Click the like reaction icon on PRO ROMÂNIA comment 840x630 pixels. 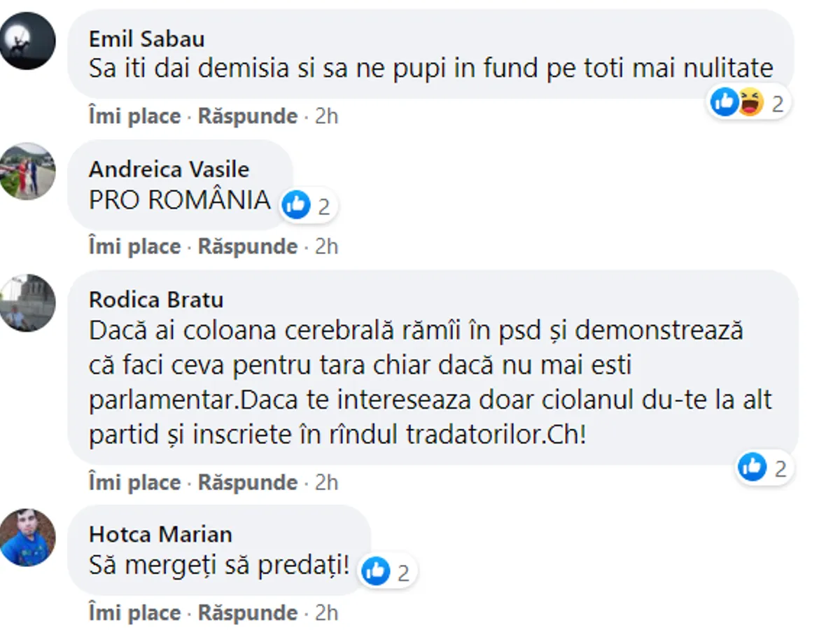297,205
